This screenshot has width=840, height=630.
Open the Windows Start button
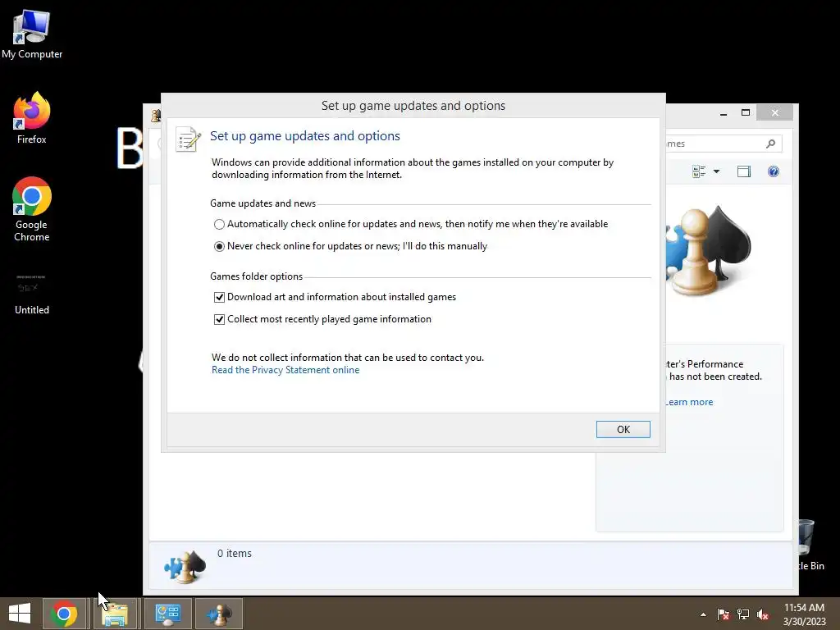(20, 614)
